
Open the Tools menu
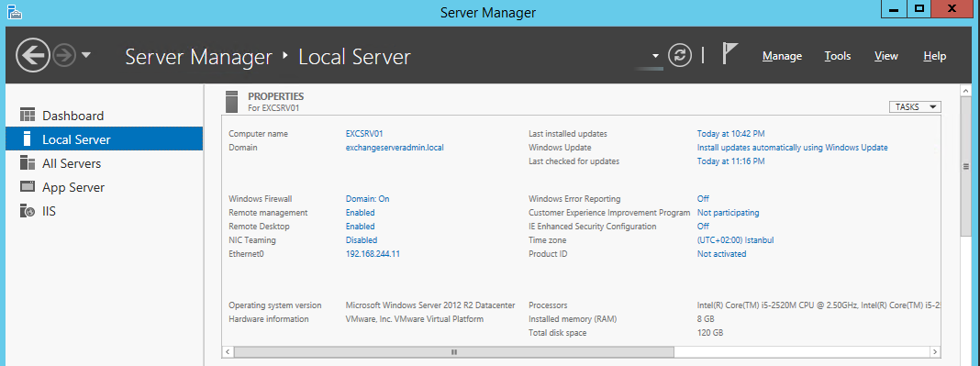838,56
